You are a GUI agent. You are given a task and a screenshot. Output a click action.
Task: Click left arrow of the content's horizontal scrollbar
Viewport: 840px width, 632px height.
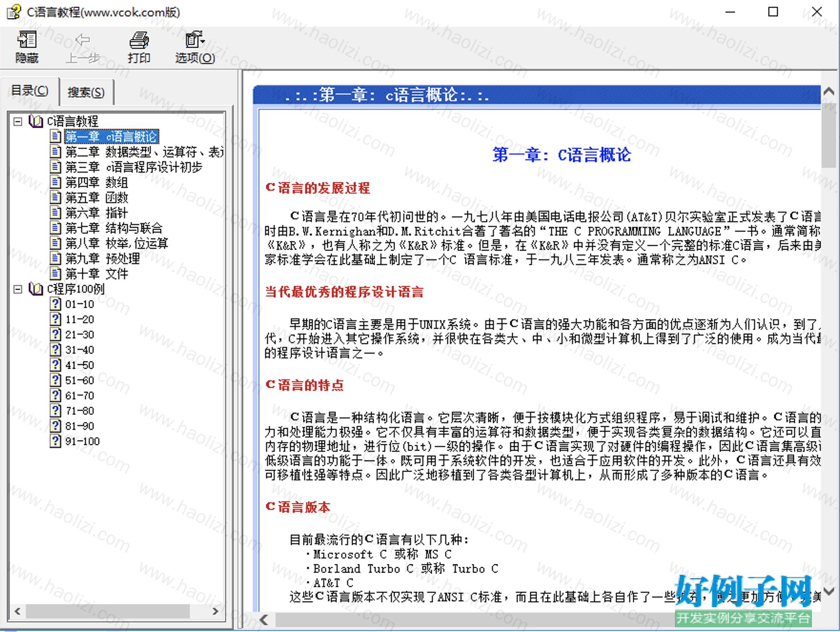[264, 620]
